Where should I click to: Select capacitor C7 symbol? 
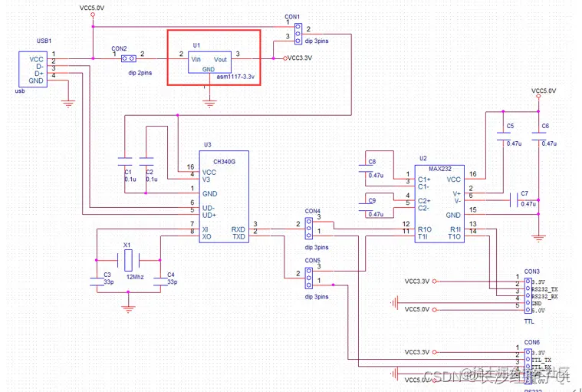coord(514,200)
